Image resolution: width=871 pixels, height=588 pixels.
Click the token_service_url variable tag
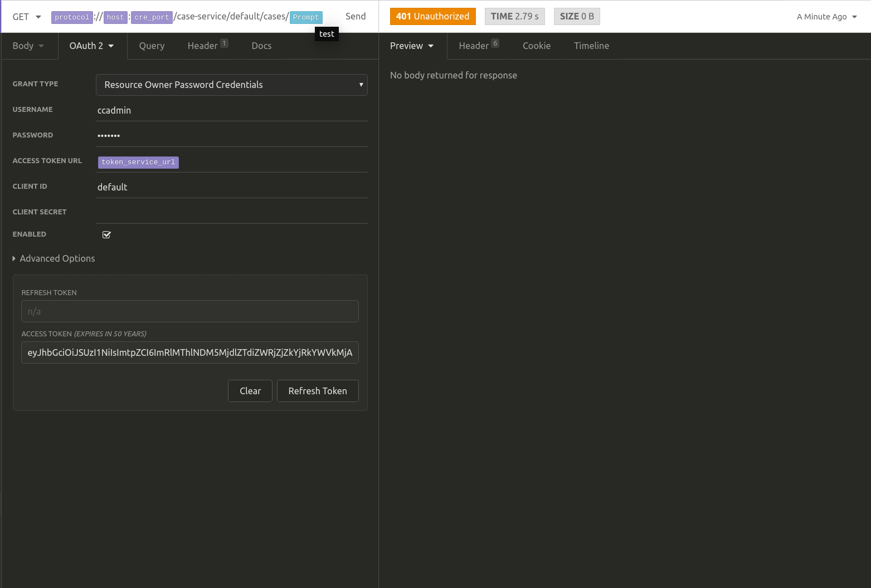tap(138, 162)
